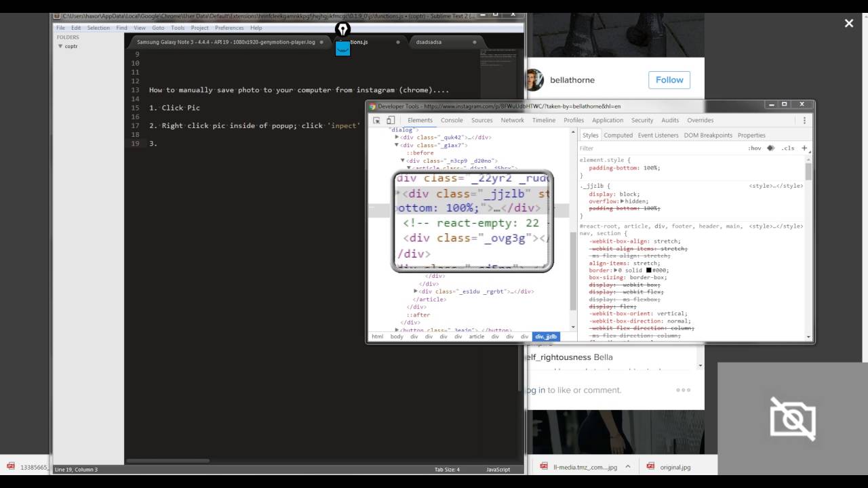Click the <style> source link for ._jjzlb
The width and height of the screenshot is (868, 488).
click(776, 186)
